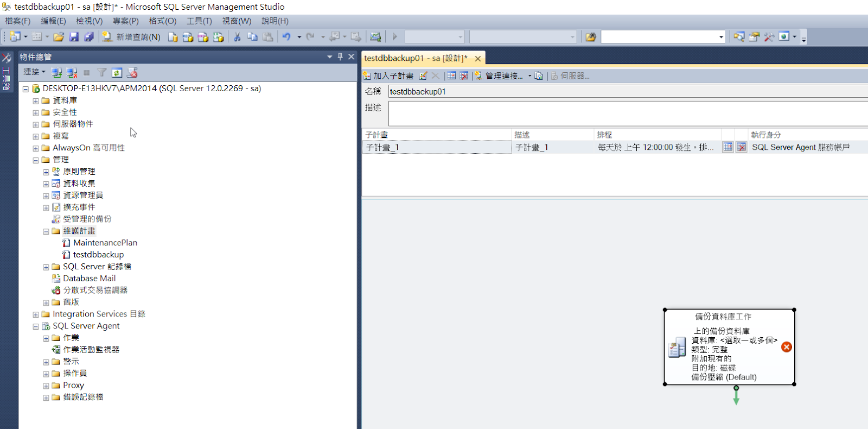Click the Analysis Services DMX Query icon
Image resolution: width=868 pixels, height=429 pixels.
click(203, 37)
